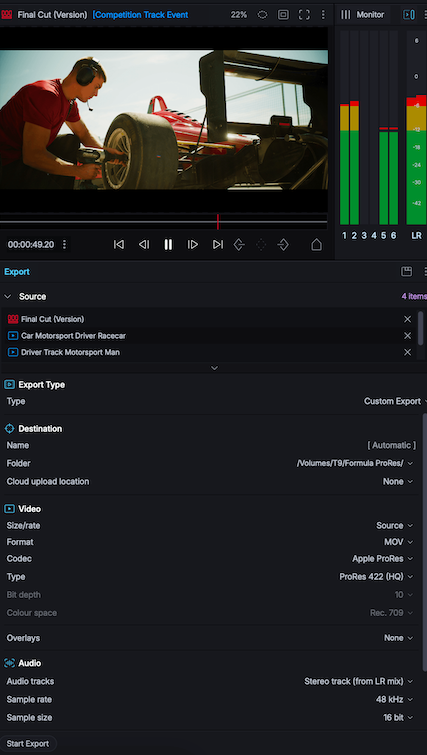The width and height of the screenshot is (427, 755).
Task: Open the disabled Bit depth dropdown showing 10
Action: pyautogui.click(x=404, y=595)
